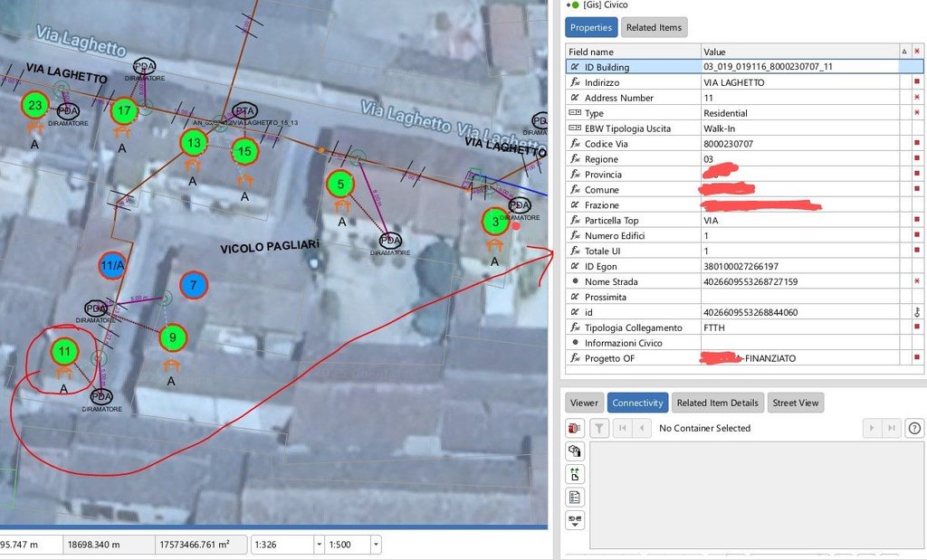Open the 1:500 preset scale dropdown
This screenshot has width=927, height=560.
pyautogui.click(x=376, y=545)
